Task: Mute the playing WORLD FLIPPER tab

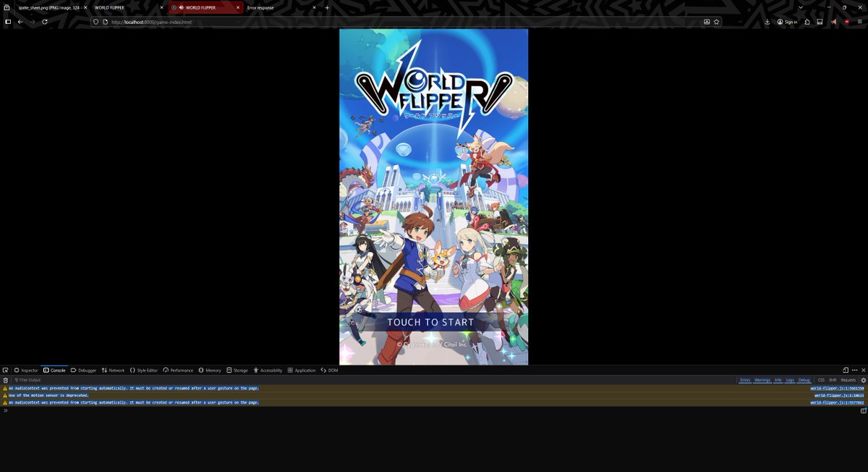Action: click(x=181, y=7)
